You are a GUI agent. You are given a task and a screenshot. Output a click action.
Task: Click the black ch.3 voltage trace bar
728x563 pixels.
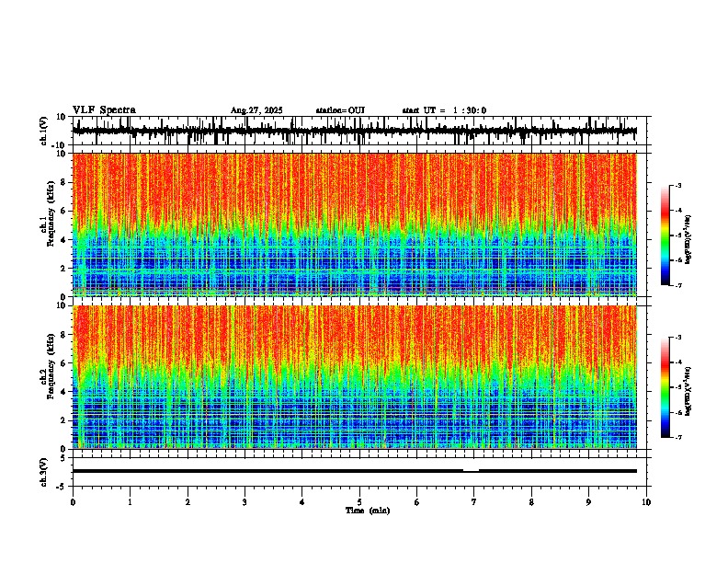[x=354, y=471]
